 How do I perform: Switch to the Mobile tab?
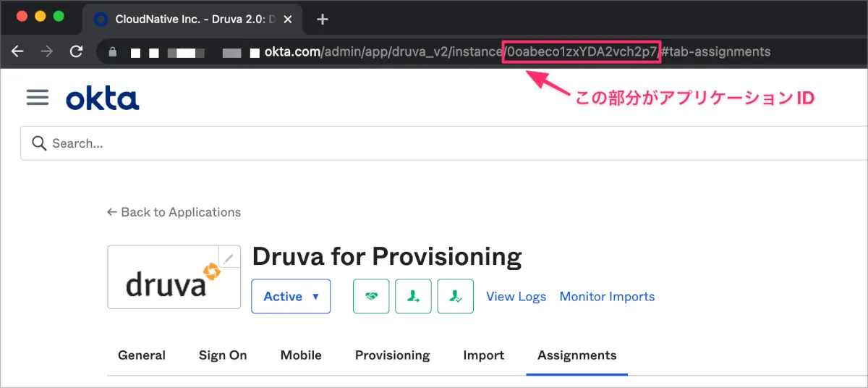[301, 355]
